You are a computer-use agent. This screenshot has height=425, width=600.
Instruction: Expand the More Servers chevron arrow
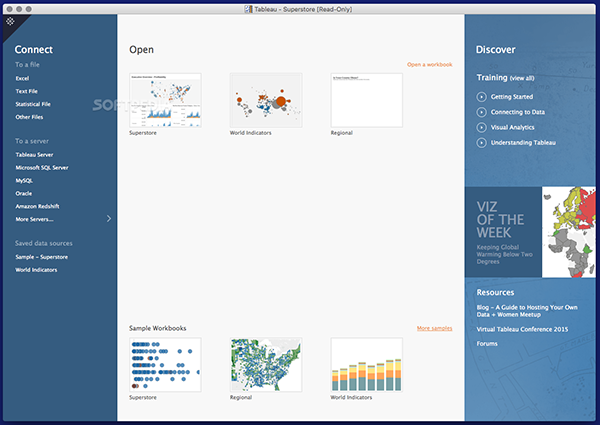click(109, 218)
